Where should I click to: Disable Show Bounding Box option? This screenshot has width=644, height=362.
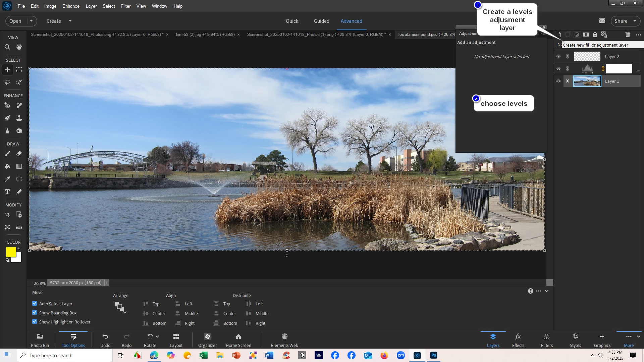tap(35, 313)
